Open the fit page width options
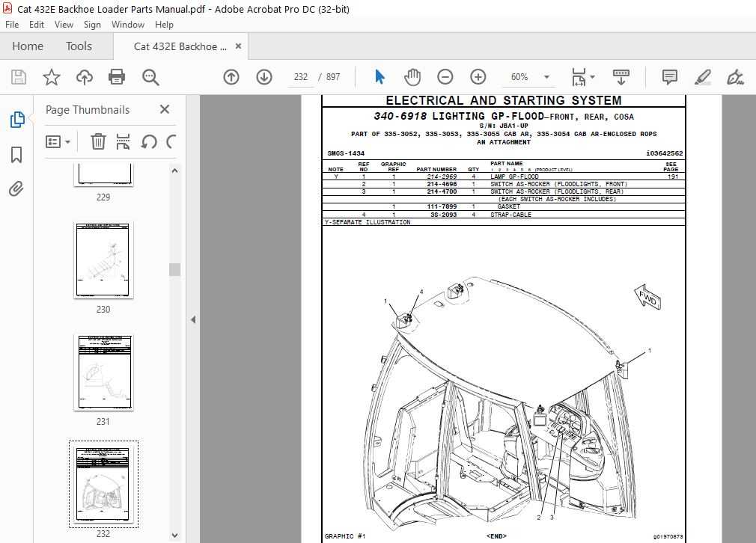Image resolution: width=756 pixels, height=543 pixels. point(579,77)
